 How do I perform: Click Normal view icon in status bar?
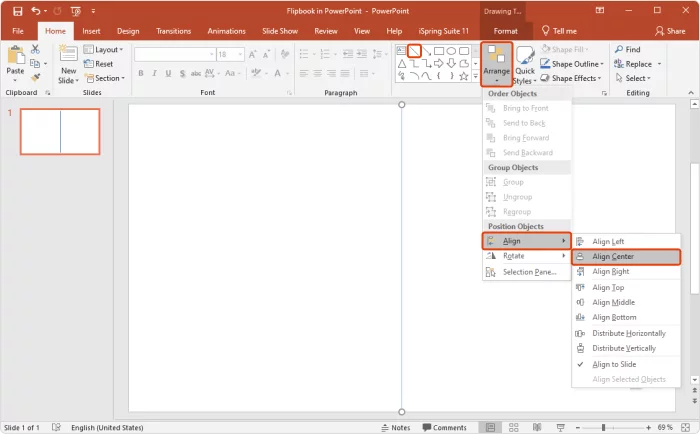pos(490,428)
